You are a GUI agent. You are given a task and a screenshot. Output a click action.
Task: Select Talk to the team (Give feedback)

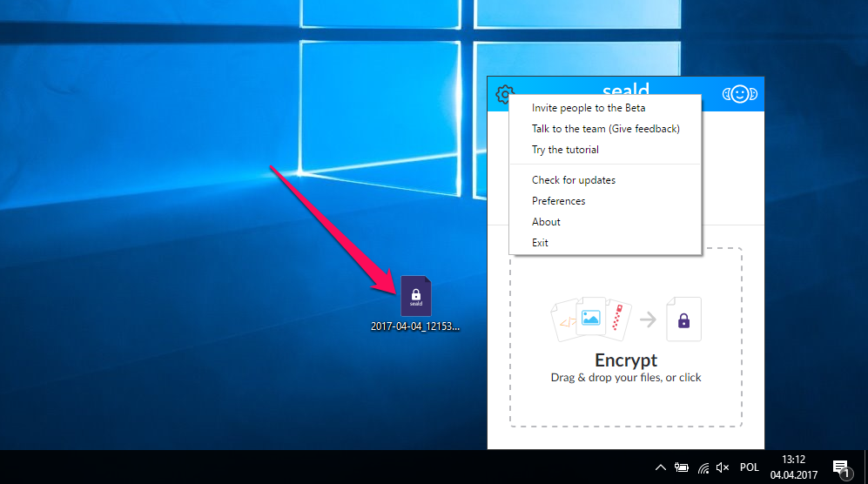(x=605, y=129)
